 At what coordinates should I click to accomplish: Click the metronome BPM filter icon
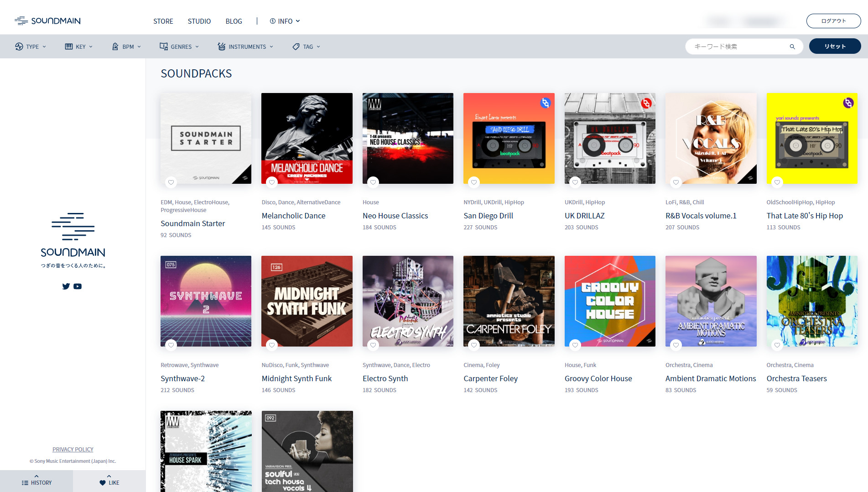pyautogui.click(x=115, y=47)
